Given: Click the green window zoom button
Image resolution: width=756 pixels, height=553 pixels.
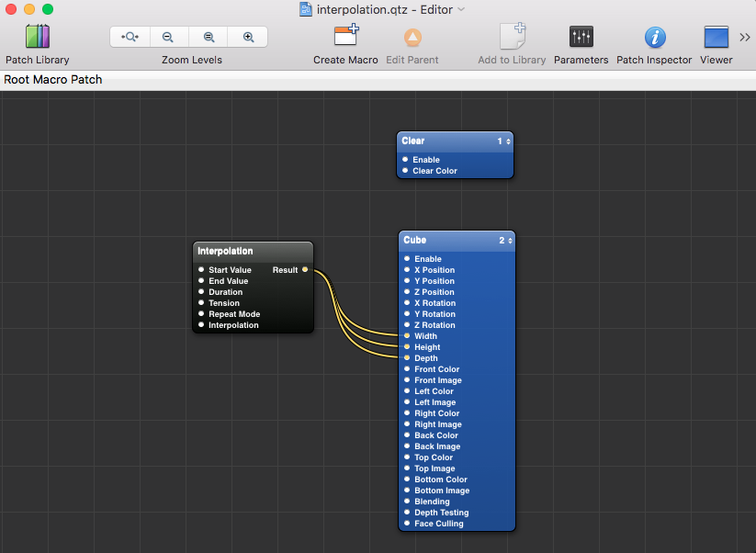Looking at the screenshot, I should [48, 9].
